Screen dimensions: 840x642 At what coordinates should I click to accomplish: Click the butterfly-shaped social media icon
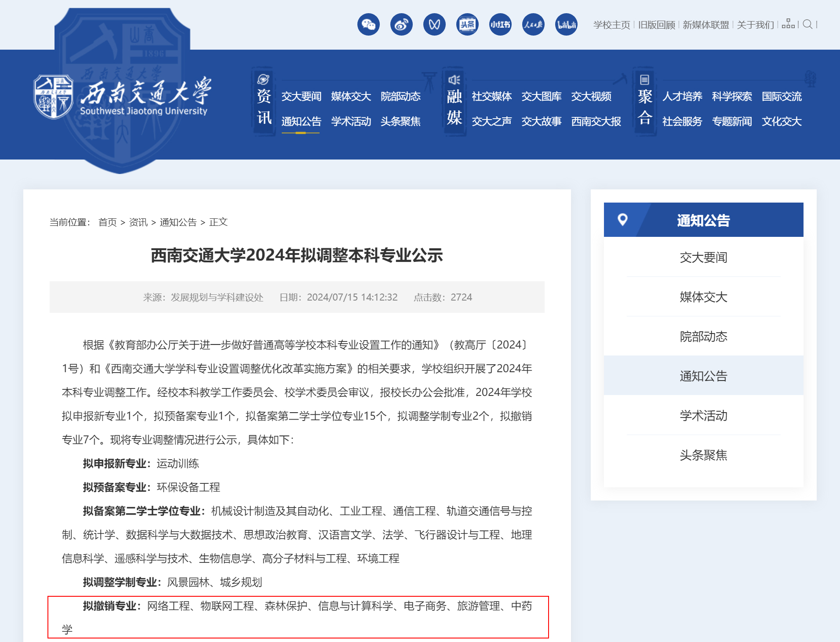(434, 25)
